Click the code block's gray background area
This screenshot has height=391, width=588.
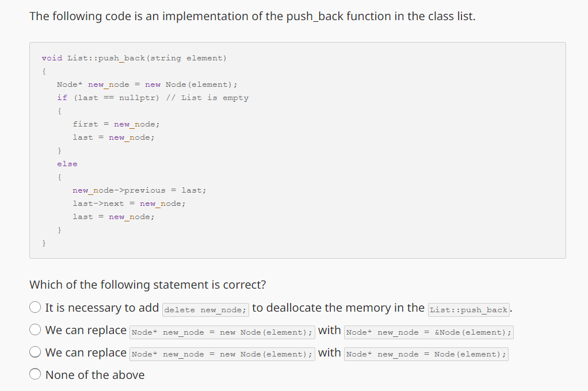tap(403, 230)
